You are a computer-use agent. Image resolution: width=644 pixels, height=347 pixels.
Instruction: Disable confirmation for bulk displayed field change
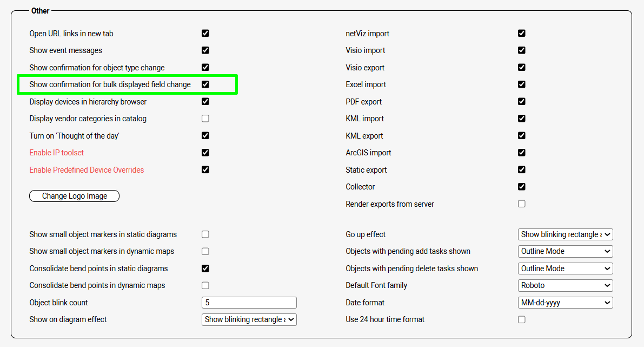point(205,84)
